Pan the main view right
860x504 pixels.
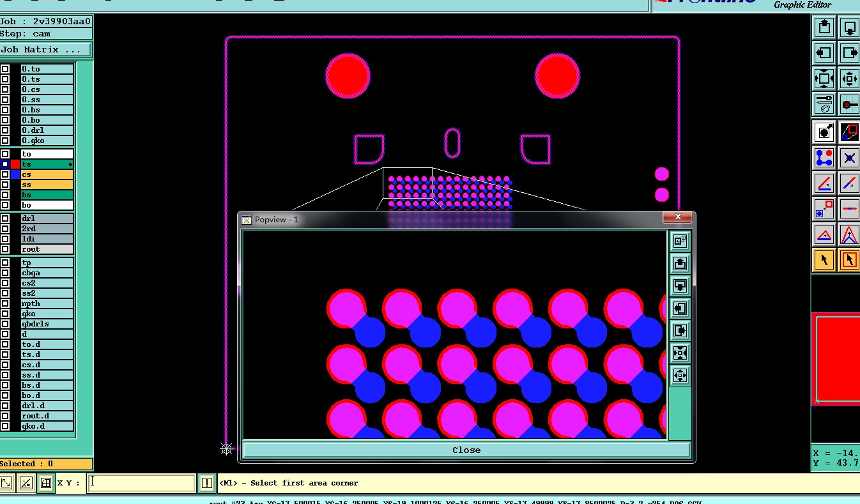point(849,53)
